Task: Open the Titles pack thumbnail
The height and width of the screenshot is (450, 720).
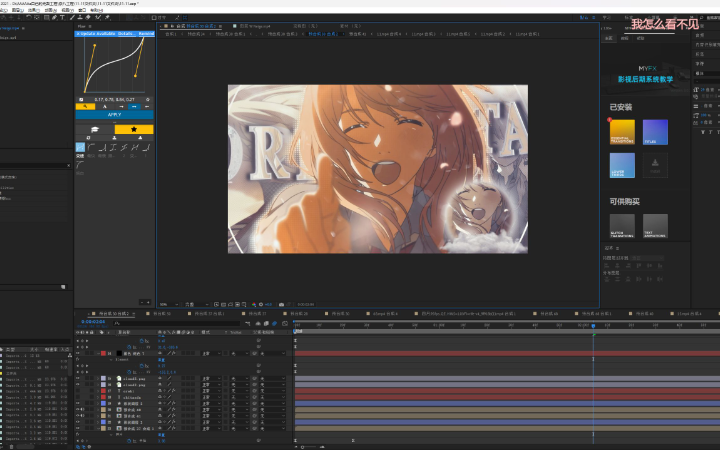Action: point(655,132)
